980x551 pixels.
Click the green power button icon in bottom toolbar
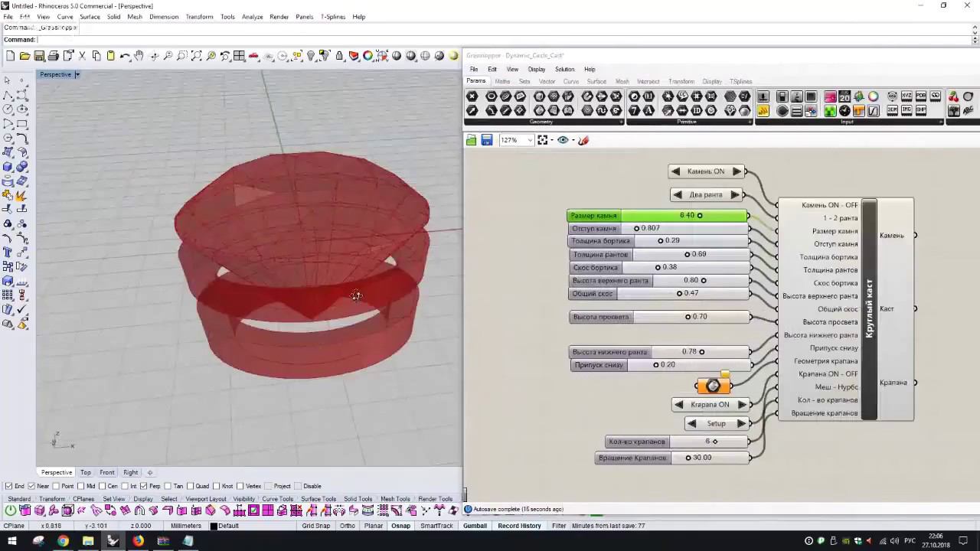(x=11, y=510)
